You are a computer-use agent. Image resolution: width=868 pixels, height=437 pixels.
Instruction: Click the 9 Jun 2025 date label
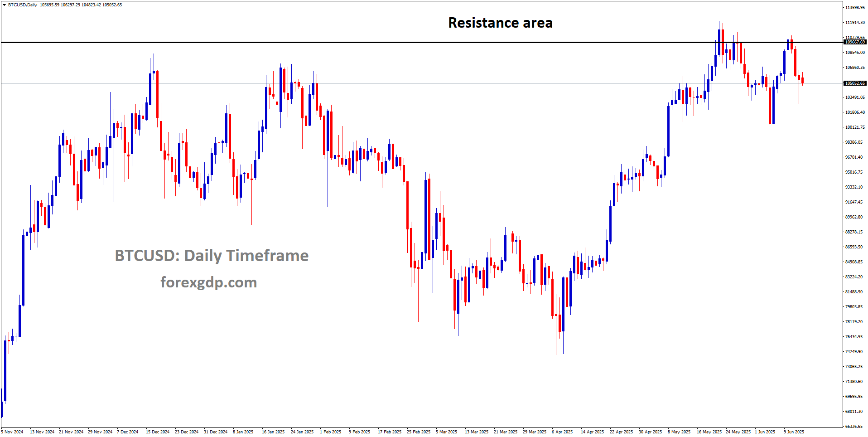point(794,432)
